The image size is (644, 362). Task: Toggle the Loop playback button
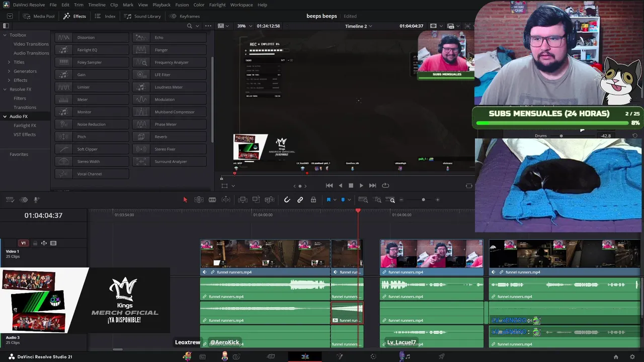[385, 186]
